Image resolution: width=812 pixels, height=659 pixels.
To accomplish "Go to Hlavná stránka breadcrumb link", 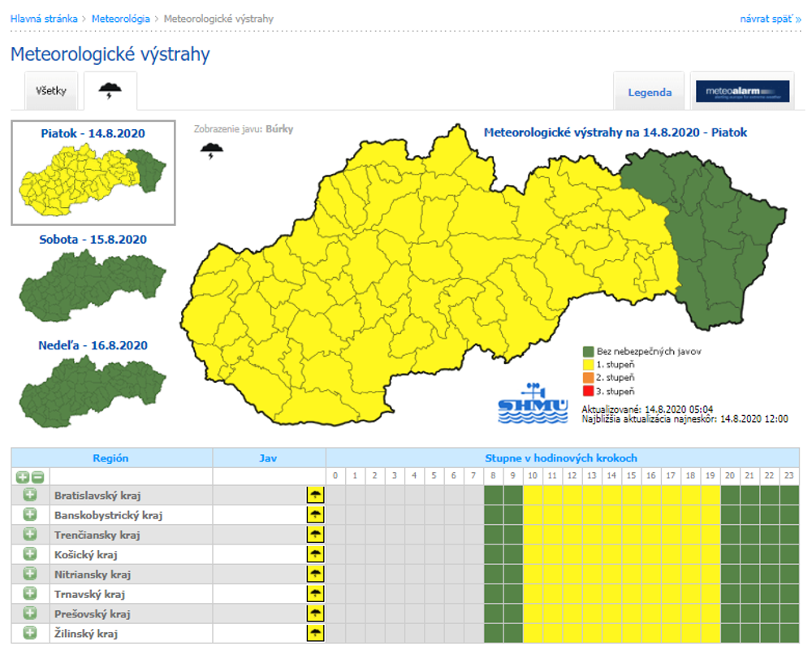I will 44,18.
